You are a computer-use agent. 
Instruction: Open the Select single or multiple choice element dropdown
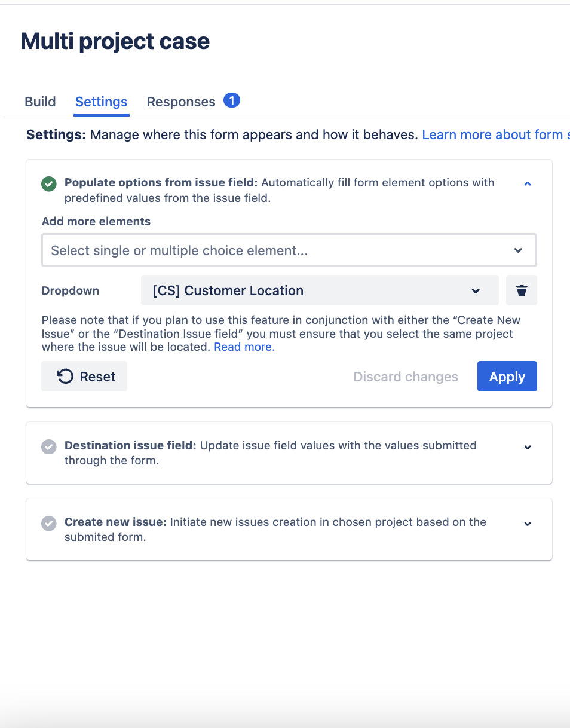(x=289, y=250)
